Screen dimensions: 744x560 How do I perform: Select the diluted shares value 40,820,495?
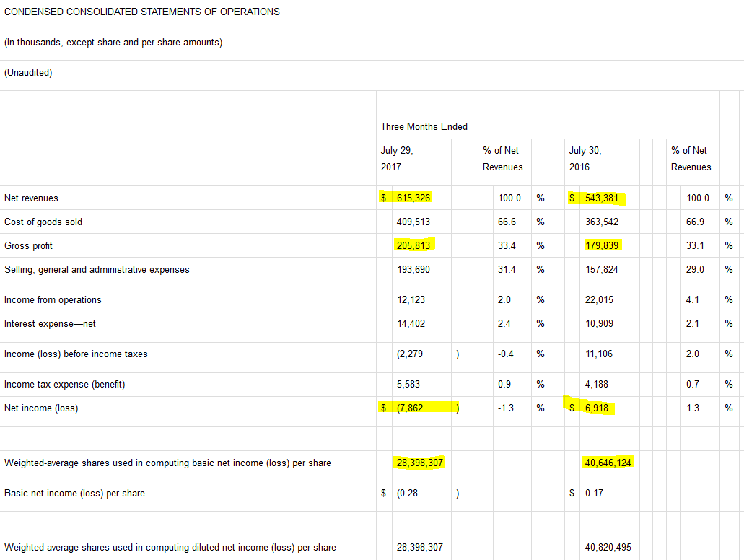pos(608,547)
